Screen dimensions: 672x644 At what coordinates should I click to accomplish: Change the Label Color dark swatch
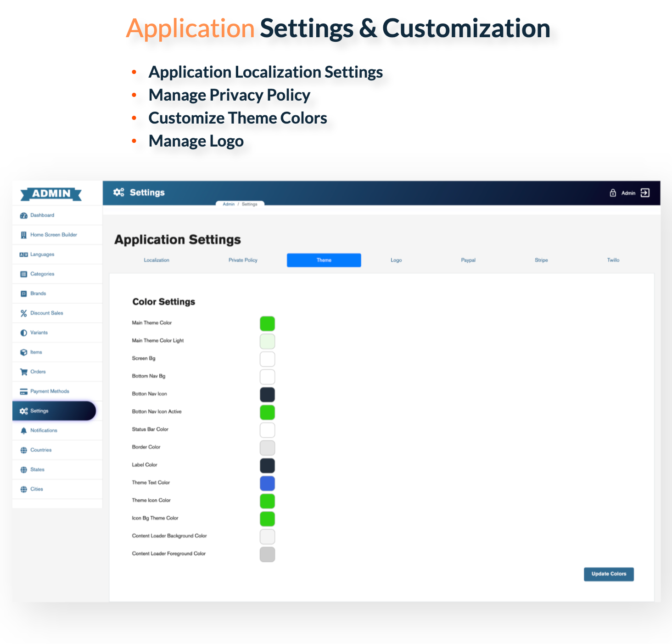point(267,466)
